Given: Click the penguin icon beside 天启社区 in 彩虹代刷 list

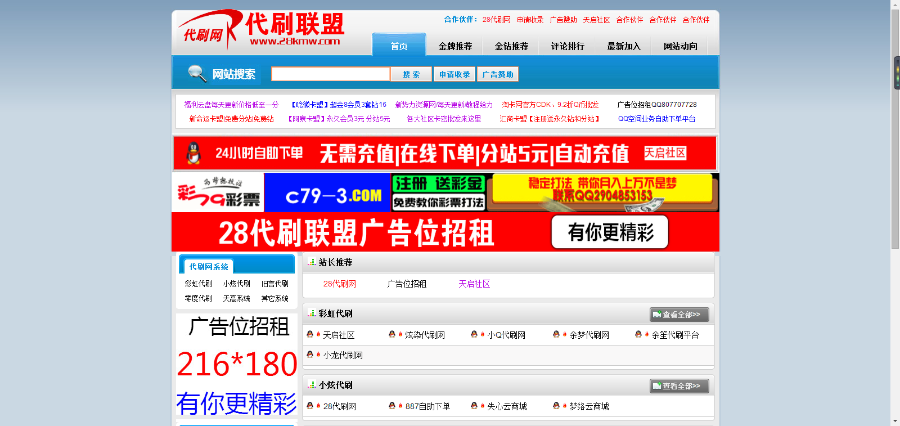Looking at the screenshot, I should coord(310,334).
